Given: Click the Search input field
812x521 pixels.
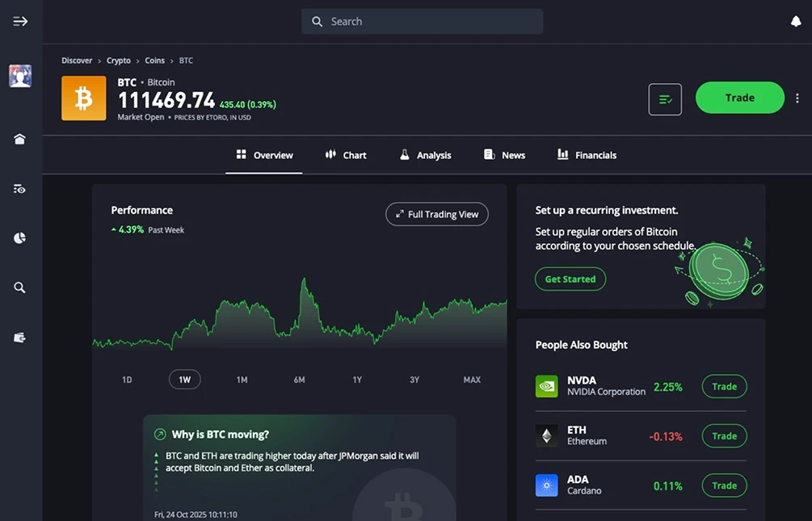Looking at the screenshot, I should (x=422, y=21).
